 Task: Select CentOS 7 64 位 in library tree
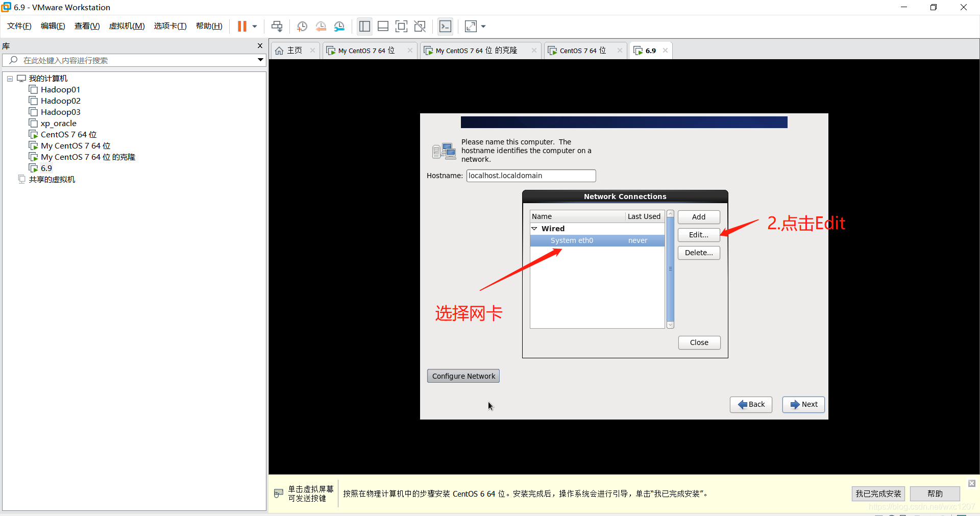coord(68,135)
